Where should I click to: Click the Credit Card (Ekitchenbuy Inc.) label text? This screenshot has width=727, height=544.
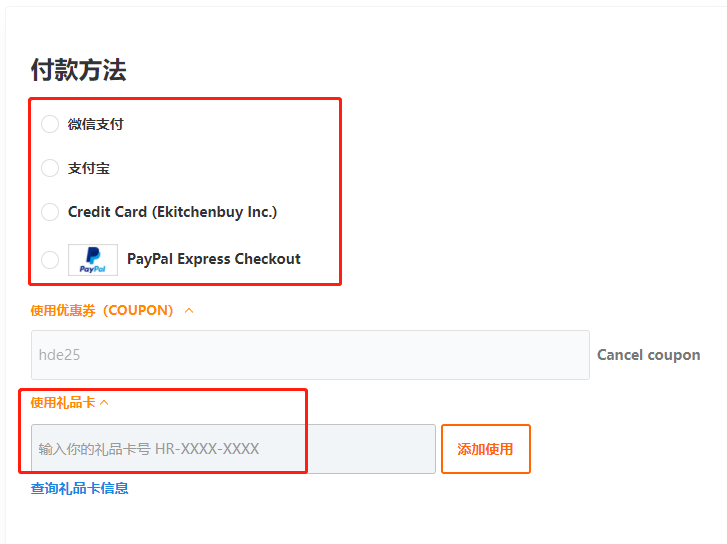tap(172, 212)
